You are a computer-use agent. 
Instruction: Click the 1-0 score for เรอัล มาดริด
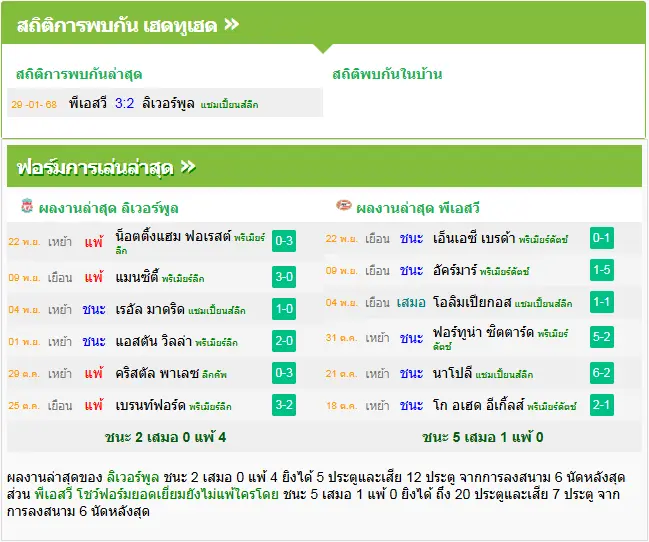point(284,309)
